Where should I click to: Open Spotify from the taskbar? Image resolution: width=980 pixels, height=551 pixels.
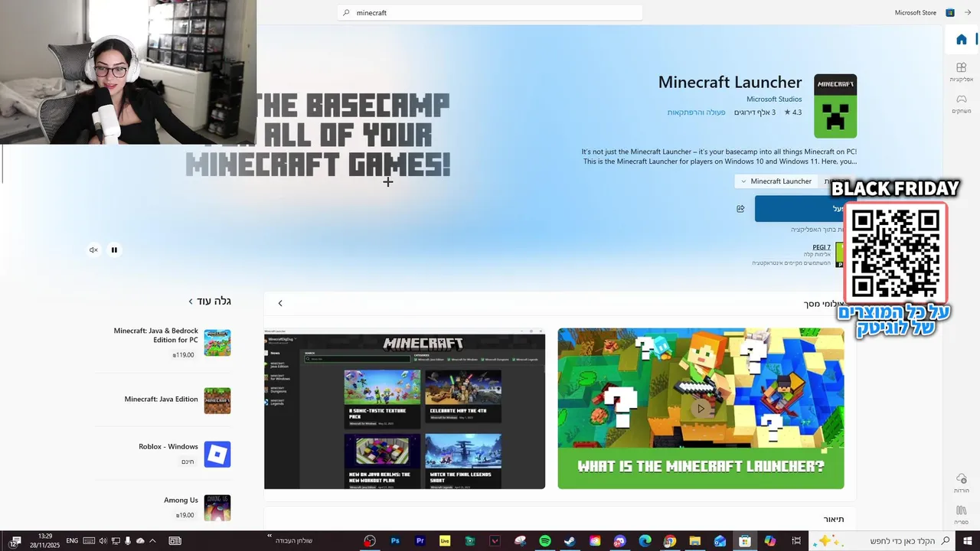(545, 541)
